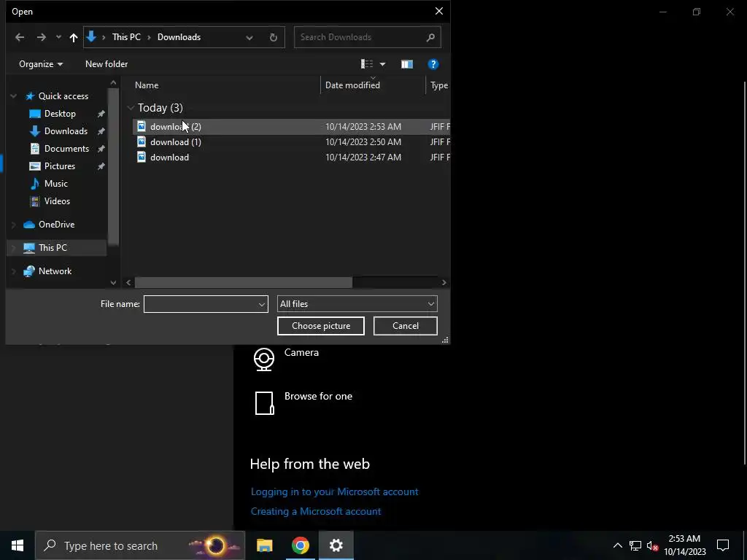Screen dimensions: 747x560
Task: Click horizontal scrollbar right arrow
Action: [x=444, y=282]
